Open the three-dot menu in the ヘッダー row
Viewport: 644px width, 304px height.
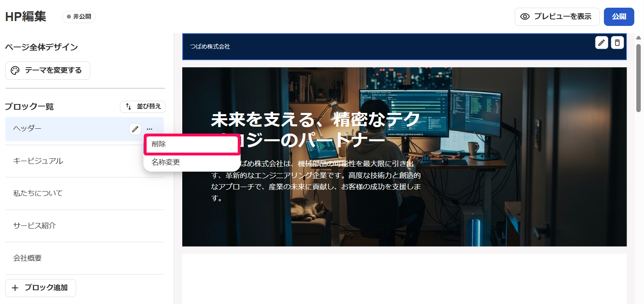point(149,129)
